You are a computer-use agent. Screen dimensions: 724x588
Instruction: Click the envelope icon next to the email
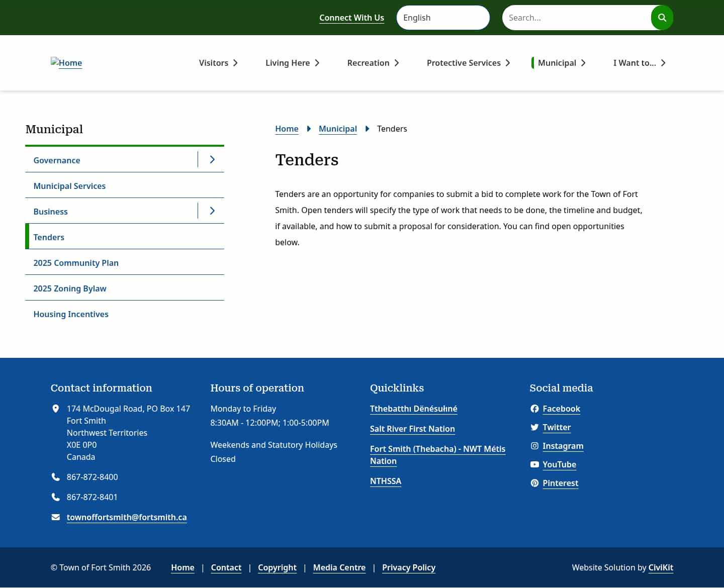pos(55,517)
